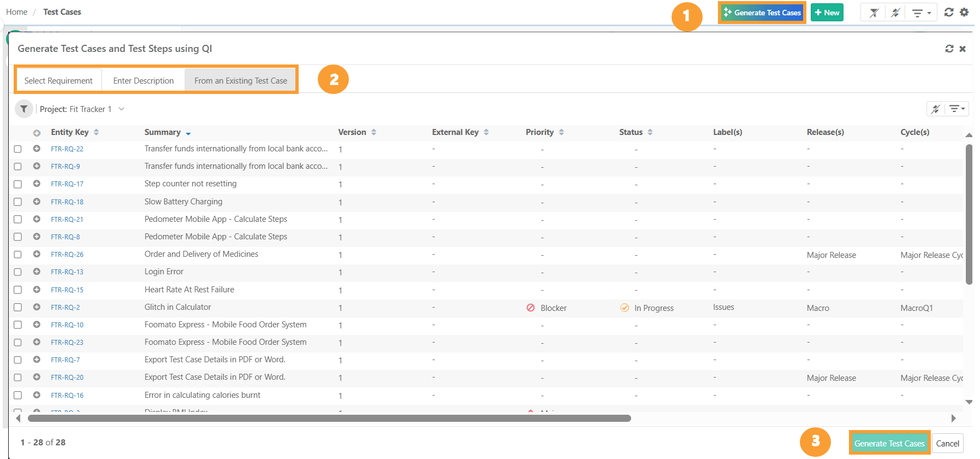Click the Label(s) column header
The height and width of the screenshot is (459, 980).
[727, 132]
